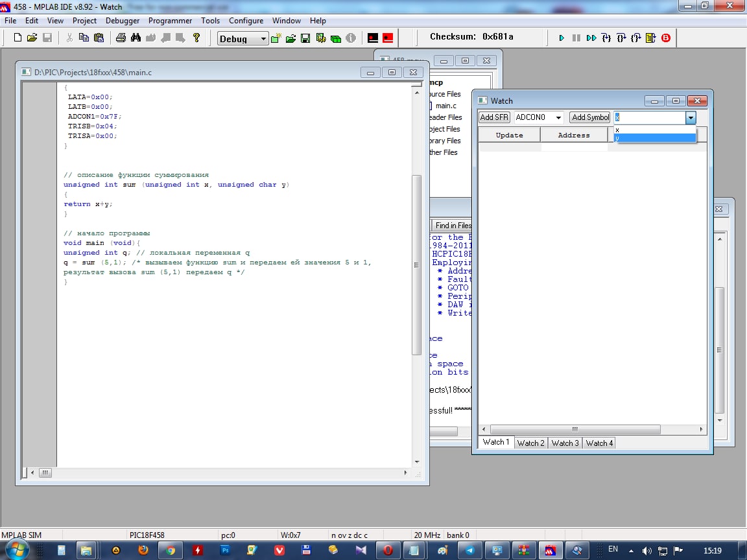Paste from clipboard toolbar icon
The width and height of the screenshot is (747, 560).
(x=99, y=38)
